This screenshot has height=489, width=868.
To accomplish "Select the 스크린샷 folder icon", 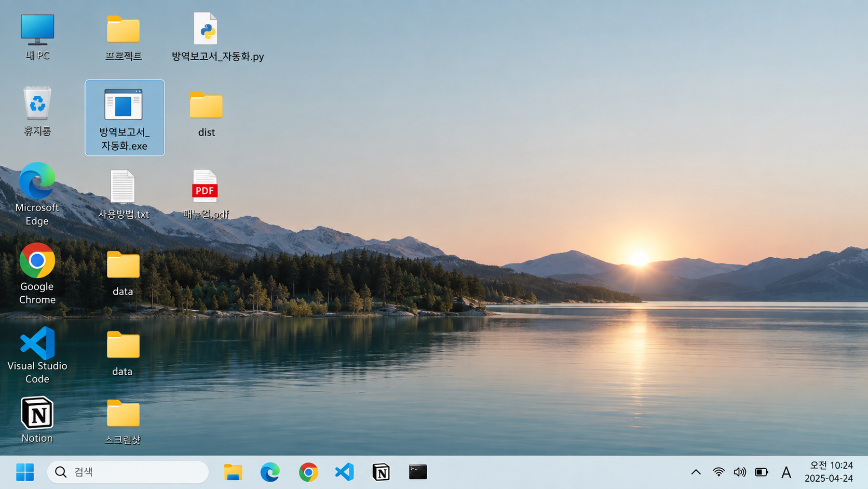I will (x=123, y=422).
